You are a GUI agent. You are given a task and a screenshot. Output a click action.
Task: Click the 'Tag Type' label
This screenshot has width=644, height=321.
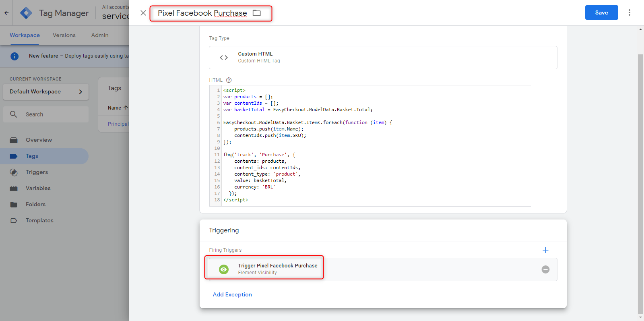coord(219,38)
